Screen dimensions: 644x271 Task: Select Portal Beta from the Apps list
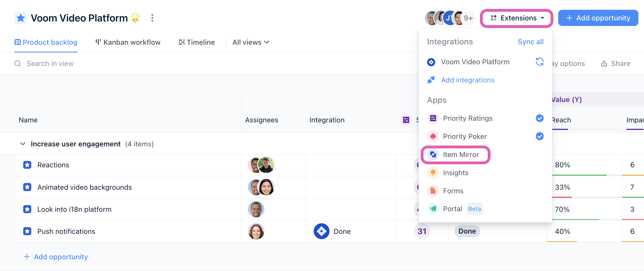[x=485, y=209]
